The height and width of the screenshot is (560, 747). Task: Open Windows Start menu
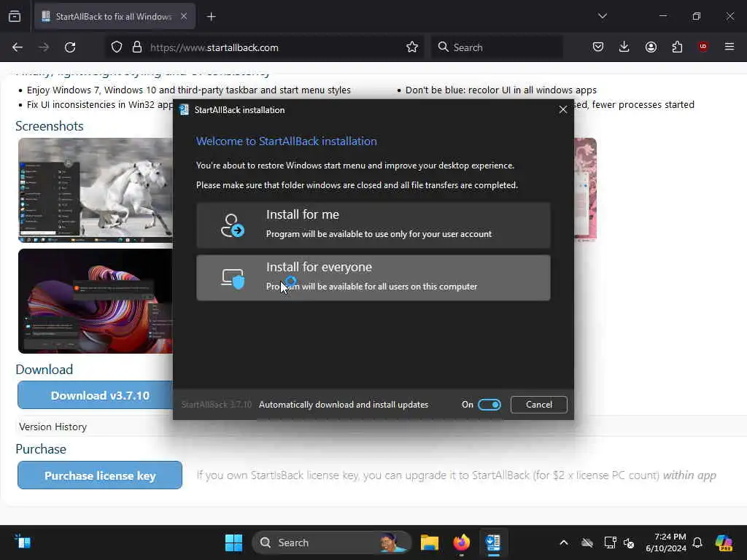pos(233,542)
